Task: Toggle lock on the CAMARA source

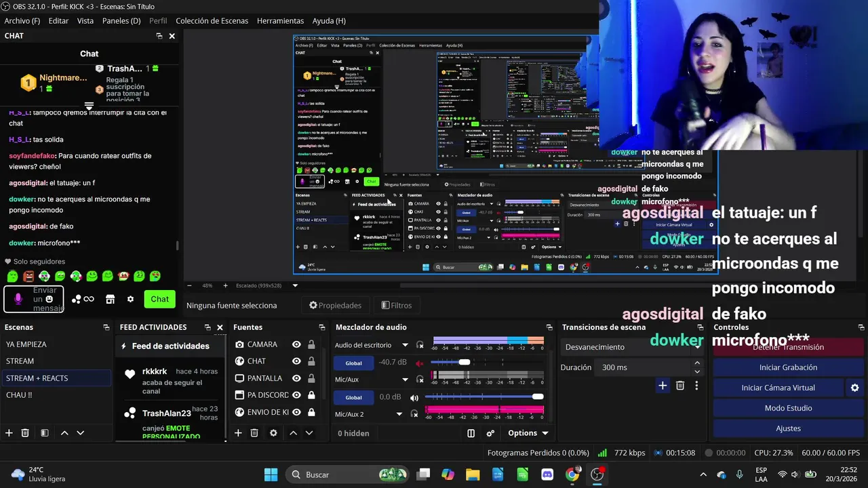Action: [311, 344]
